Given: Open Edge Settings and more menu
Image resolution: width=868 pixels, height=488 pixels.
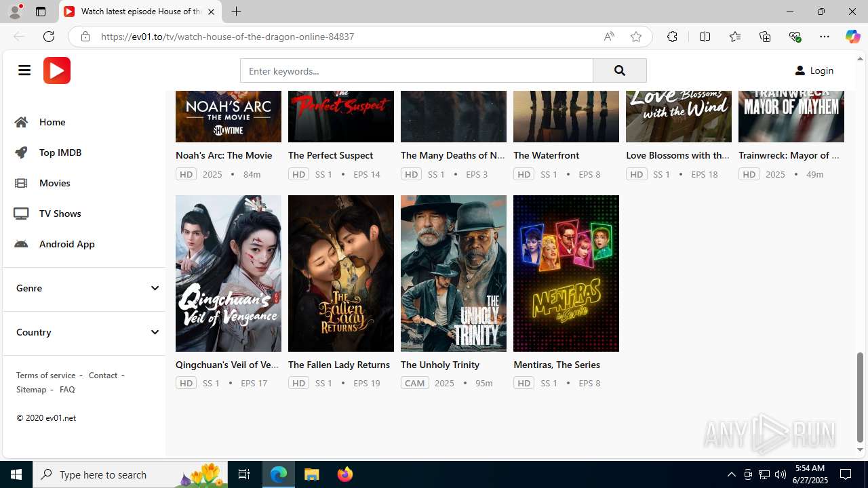Looking at the screenshot, I should (825, 37).
